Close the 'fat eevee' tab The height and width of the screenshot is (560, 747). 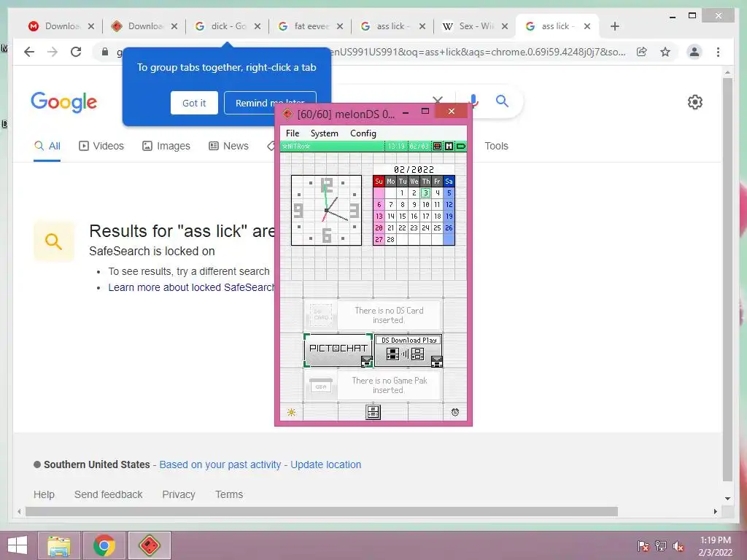pos(340,26)
